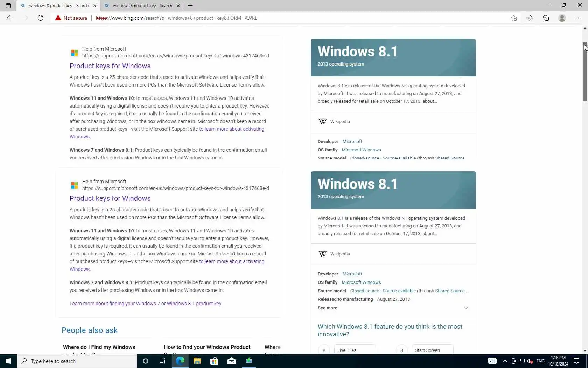
Task: Open 'Microsoft Windows' OS family link in second panel
Action: point(361,282)
